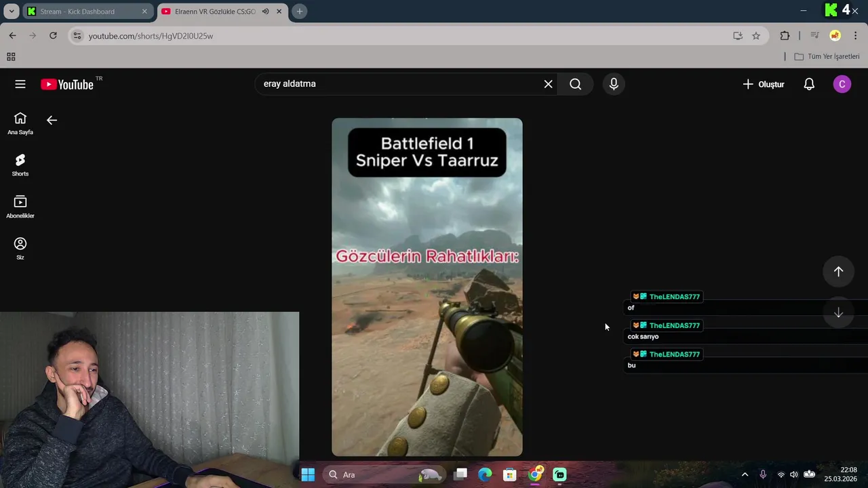The width and height of the screenshot is (868, 488).
Task: Open the Tüm Yer İşaretleri folder
Action: (827, 57)
